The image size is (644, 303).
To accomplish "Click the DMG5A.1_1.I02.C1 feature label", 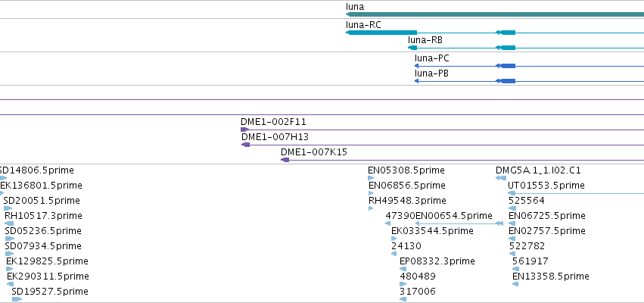I will [539, 170].
